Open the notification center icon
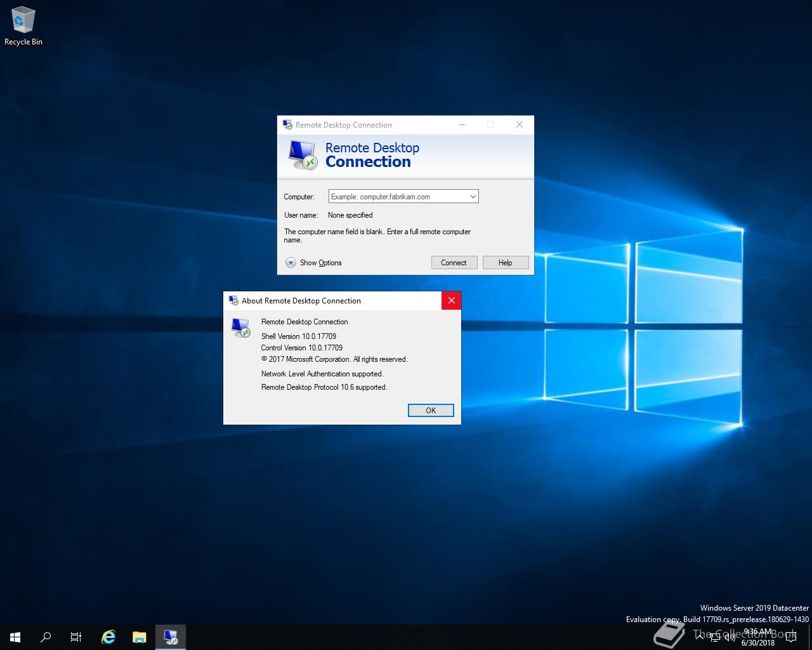 point(790,637)
